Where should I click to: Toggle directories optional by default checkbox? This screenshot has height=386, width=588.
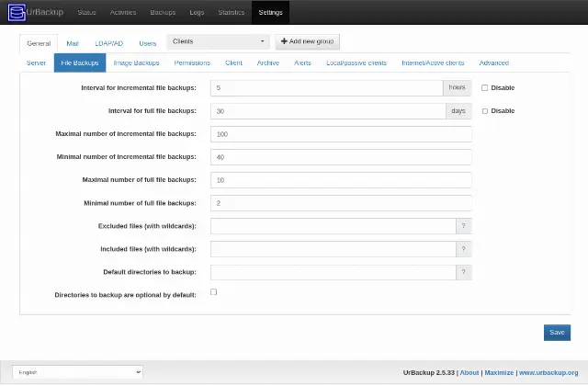click(213, 292)
